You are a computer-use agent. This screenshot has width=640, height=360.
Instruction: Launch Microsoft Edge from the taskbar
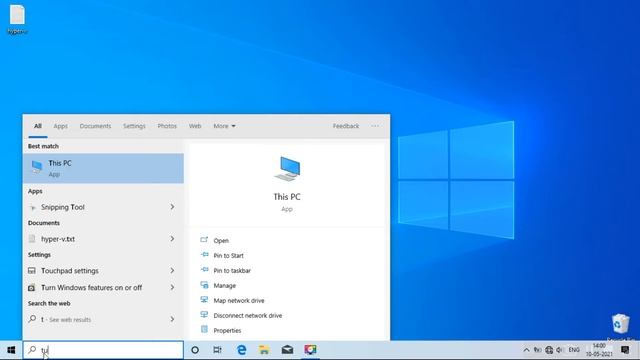point(242,350)
